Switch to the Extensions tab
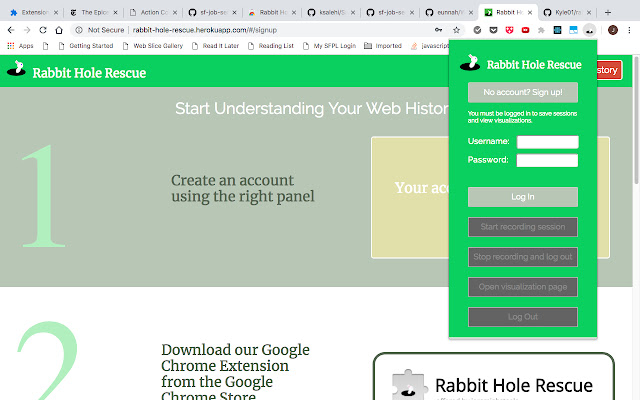Viewport: 640px width, 400px height. tap(34, 13)
